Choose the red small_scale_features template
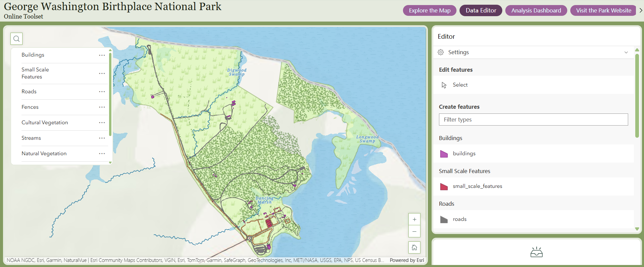Image resolution: width=644 pixels, height=267 pixels. 477,186
